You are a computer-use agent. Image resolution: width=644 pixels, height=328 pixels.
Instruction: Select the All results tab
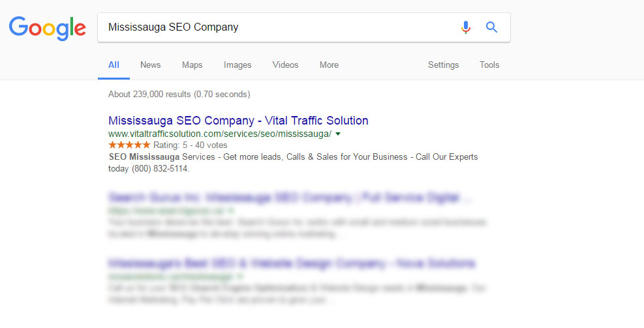point(114,65)
